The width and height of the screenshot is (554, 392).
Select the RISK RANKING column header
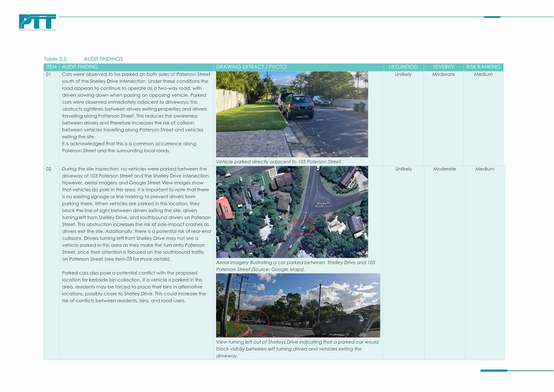(x=483, y=67)
